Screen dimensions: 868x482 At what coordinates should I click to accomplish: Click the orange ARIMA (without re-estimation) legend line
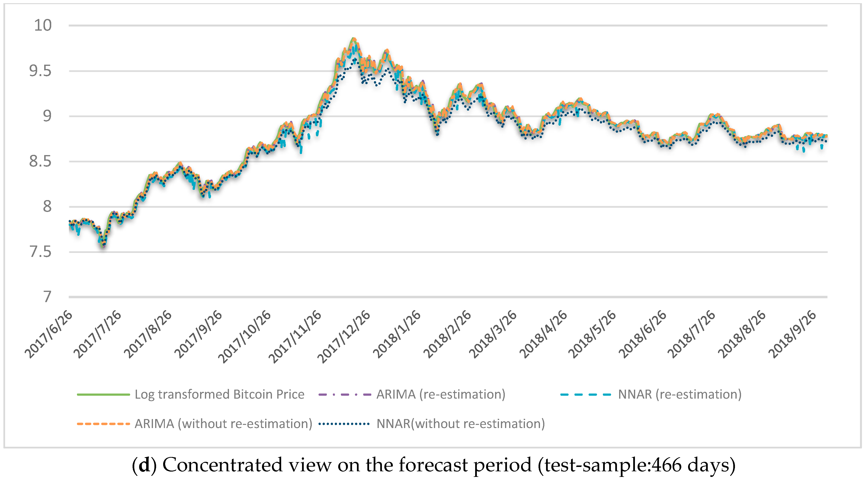click(x=103, y=424)
